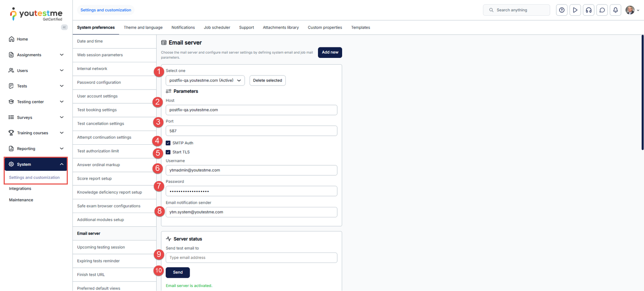
Task: Switch to the Support tab
Action: coord(246,27)
